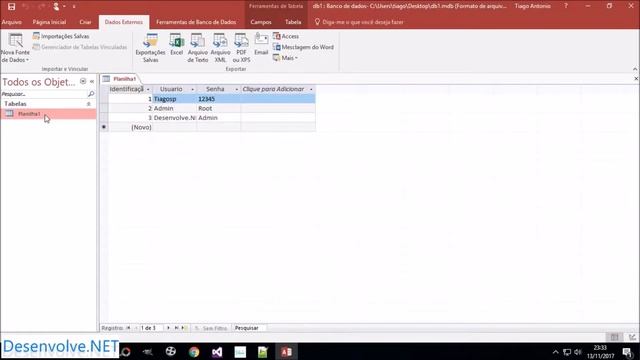Expand the Mais export options
This screenshot has width=640, height=360.
pyautogui.click(x=285, y=58)
